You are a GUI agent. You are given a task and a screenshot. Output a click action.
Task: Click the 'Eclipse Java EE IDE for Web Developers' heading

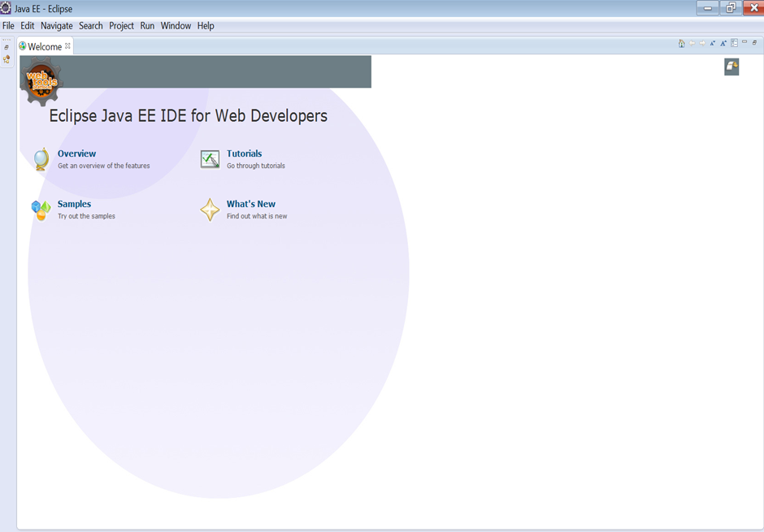click(x=188, y=116)
